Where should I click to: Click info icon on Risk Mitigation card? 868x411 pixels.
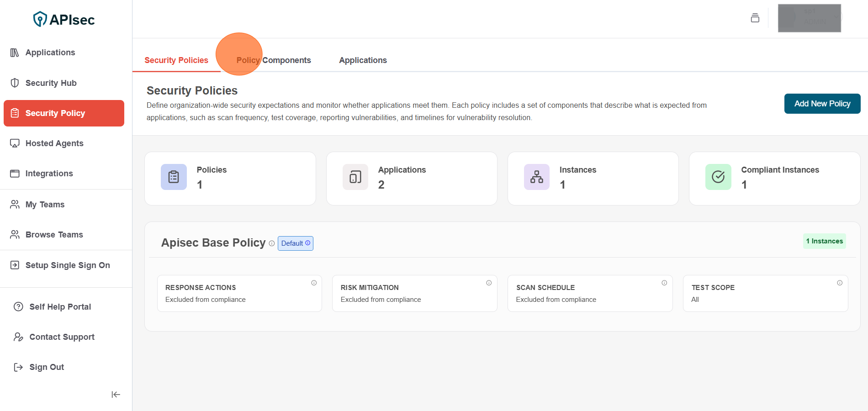coord(489,283)
